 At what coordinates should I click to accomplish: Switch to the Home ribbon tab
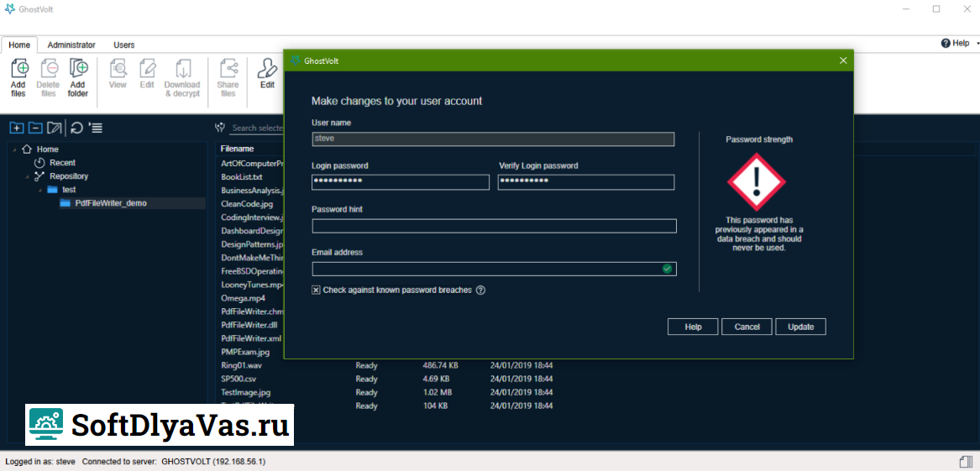[19, 45]
